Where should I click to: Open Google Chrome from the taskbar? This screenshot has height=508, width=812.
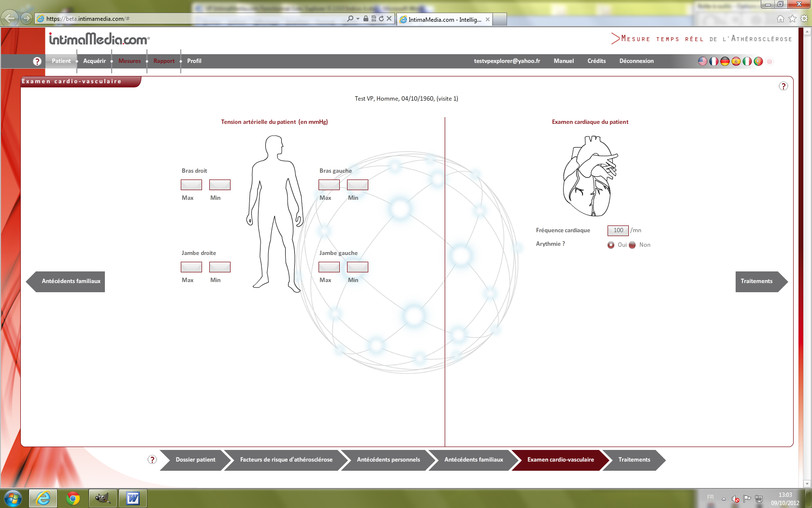click(x=73, y=498)
